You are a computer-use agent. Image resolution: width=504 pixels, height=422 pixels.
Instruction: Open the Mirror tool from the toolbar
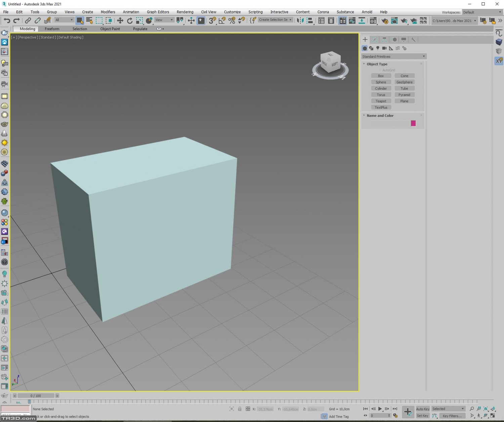click(x=300, y=20)
